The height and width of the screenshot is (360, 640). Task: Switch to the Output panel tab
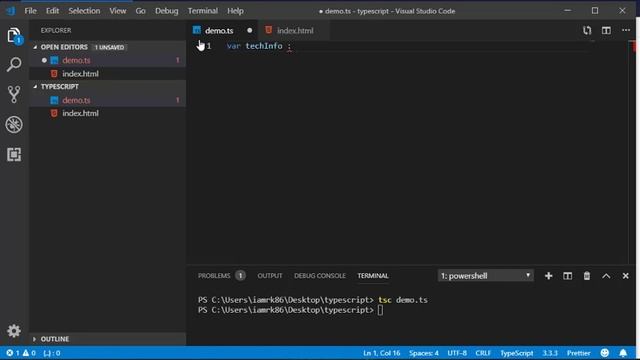point(270,276)
